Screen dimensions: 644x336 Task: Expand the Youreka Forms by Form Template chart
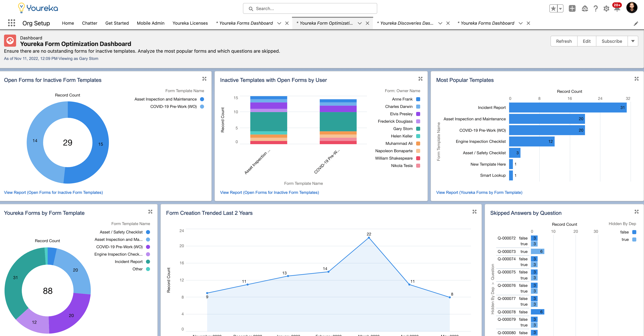coord(150,212)
